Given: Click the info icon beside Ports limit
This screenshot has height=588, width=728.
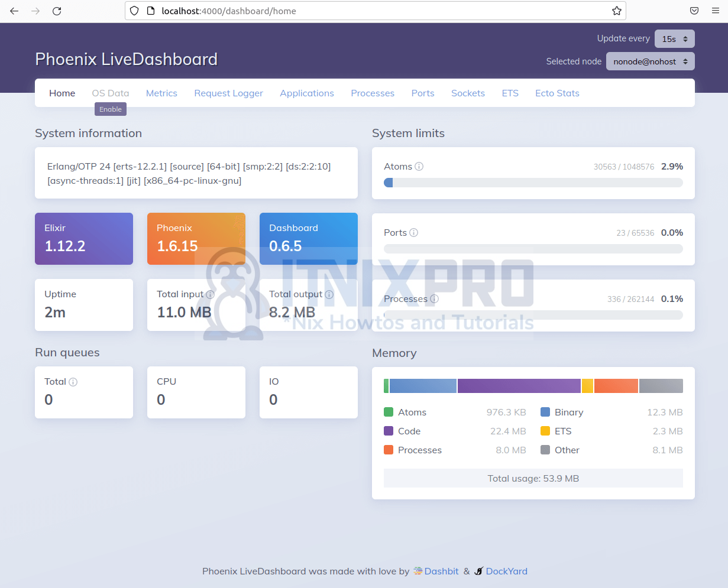Looking at the screenshot, I should pyautogui.click(x=414, y=233).
